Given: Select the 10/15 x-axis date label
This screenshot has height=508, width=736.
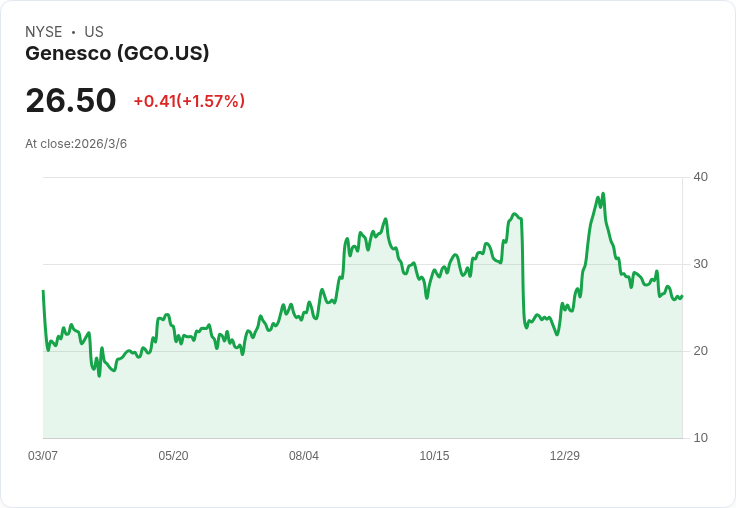Looking at the screenshot, I should coord(434,456).
